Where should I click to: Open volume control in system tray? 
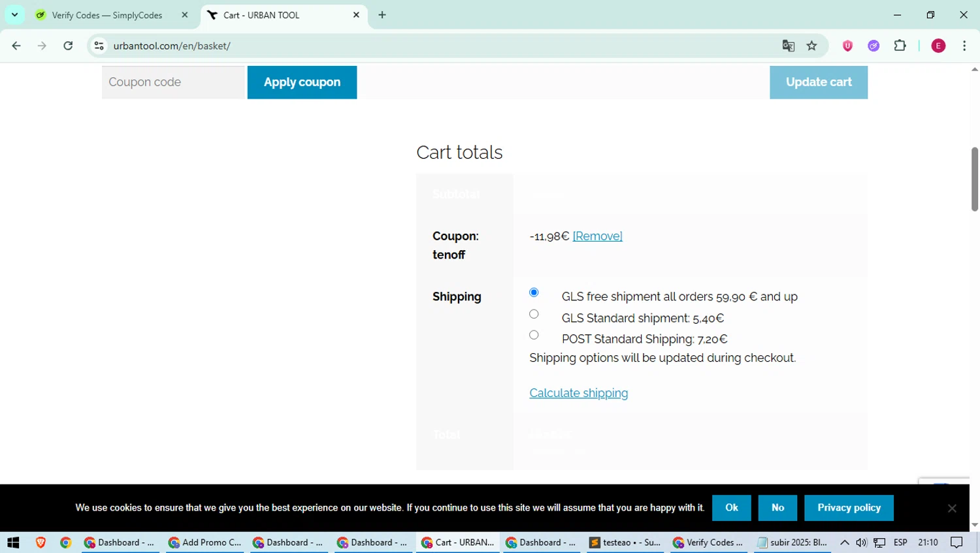[x=862, y=543]
